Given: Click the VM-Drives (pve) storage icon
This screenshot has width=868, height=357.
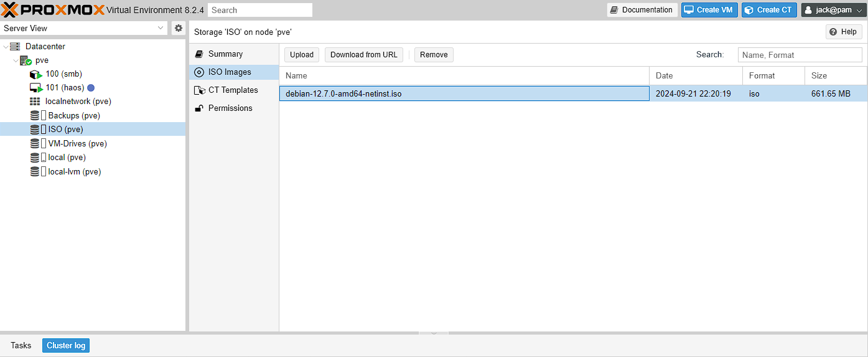Looking at the screenshot, I should [x=35, y=144].
